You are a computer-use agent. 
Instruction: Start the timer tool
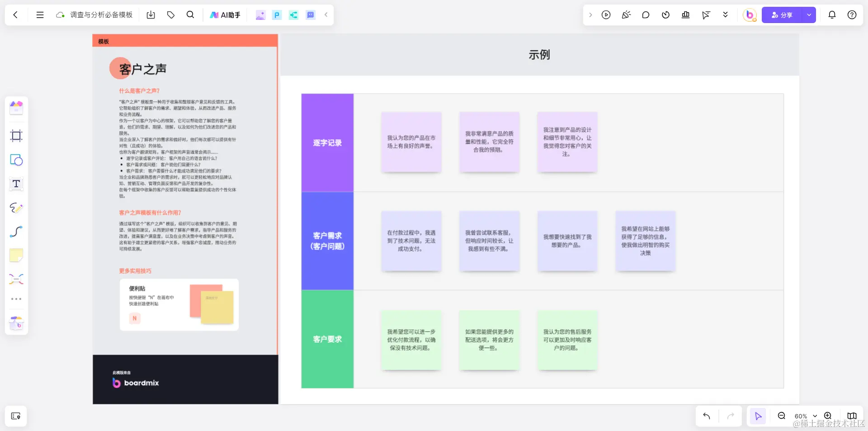[x=665, y=14]
